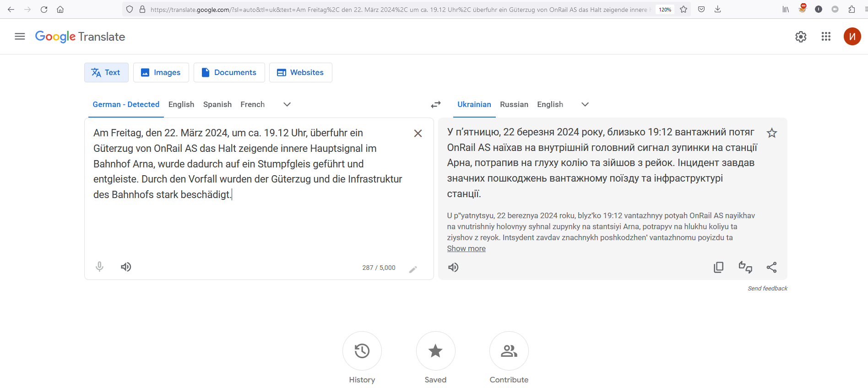
Task: Expand the source language list
Action: (x=287, y=104)
